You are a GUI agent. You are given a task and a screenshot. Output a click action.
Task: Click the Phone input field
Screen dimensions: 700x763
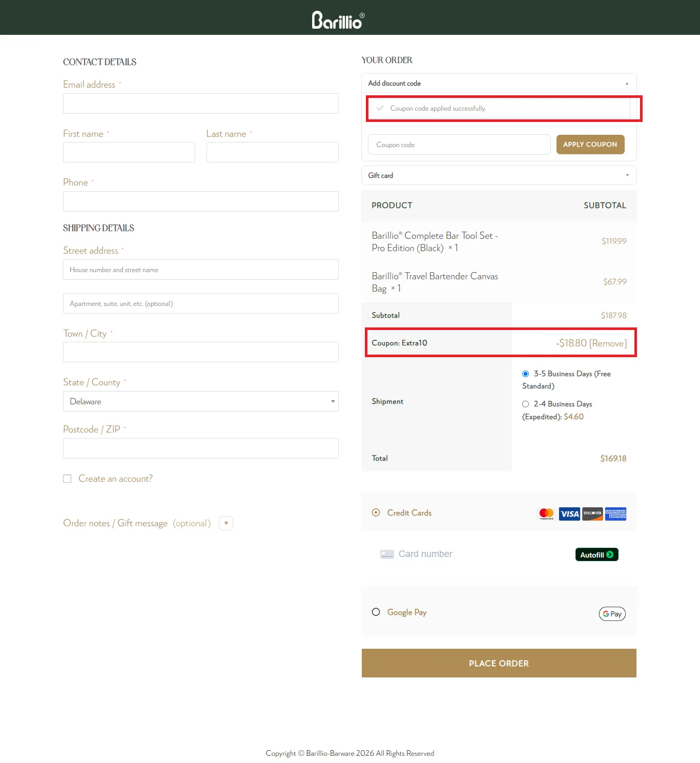click(x=201, y=201)
